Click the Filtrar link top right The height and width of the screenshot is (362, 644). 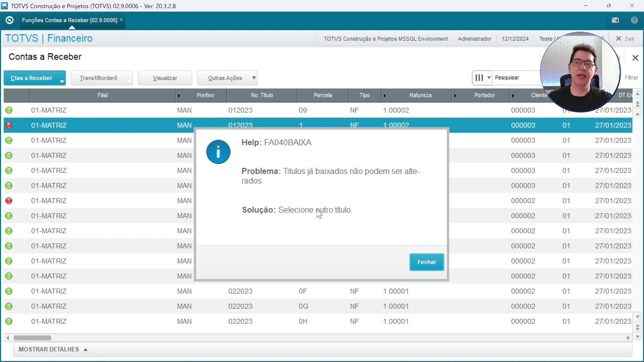click(x=632, y=77)
